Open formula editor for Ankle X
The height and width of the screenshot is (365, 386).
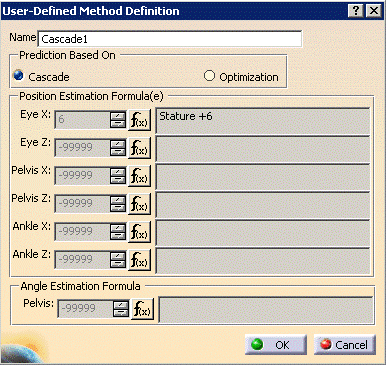point(139,232)
